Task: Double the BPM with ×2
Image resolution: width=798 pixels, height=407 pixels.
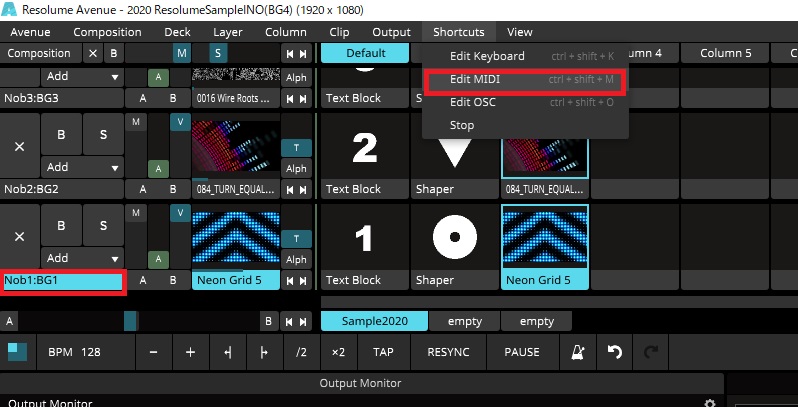Action: (338, 352)
